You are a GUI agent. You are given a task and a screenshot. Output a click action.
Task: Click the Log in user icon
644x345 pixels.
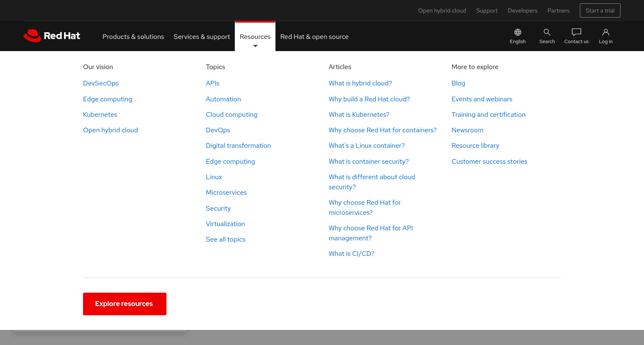[606, 32]
